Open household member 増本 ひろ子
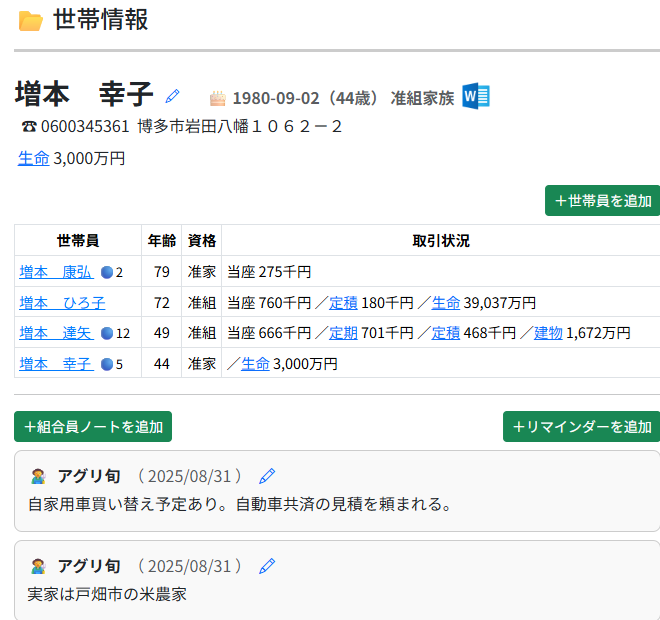Image resolution: width=660 pixels, height=620 pixels. [62, 303]
